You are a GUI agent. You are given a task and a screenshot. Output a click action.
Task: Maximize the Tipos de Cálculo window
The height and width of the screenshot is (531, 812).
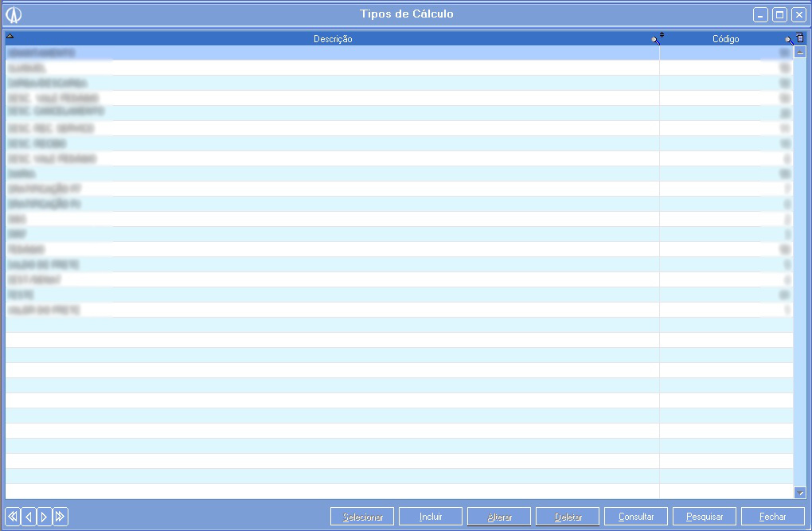pyautogui.click(x=780, y=15)
